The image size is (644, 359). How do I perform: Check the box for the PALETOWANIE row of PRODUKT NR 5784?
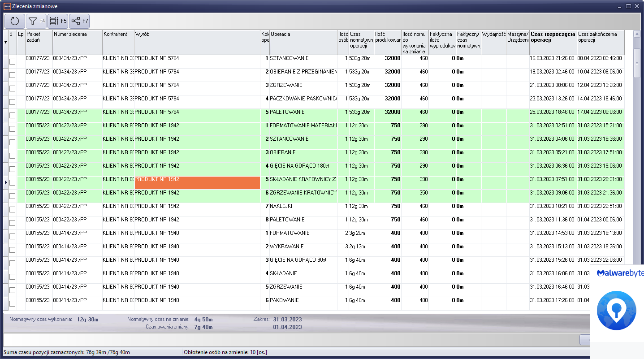[x=13, y=115]
